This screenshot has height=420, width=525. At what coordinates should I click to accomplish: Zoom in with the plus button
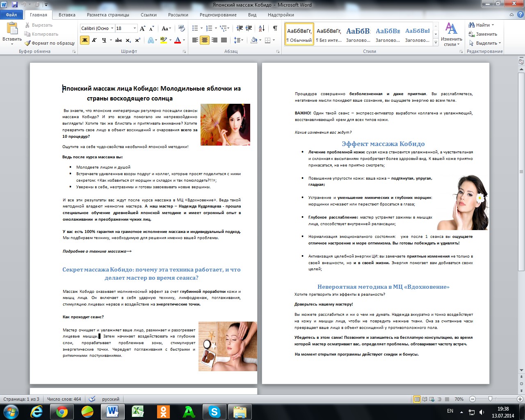coord(520,399)
